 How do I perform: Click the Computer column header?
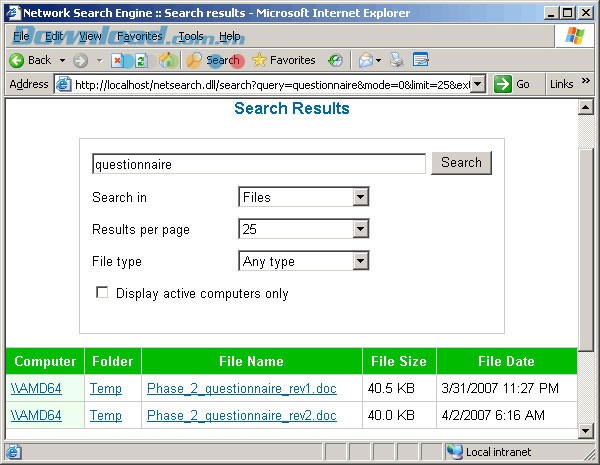pos(45,361)
